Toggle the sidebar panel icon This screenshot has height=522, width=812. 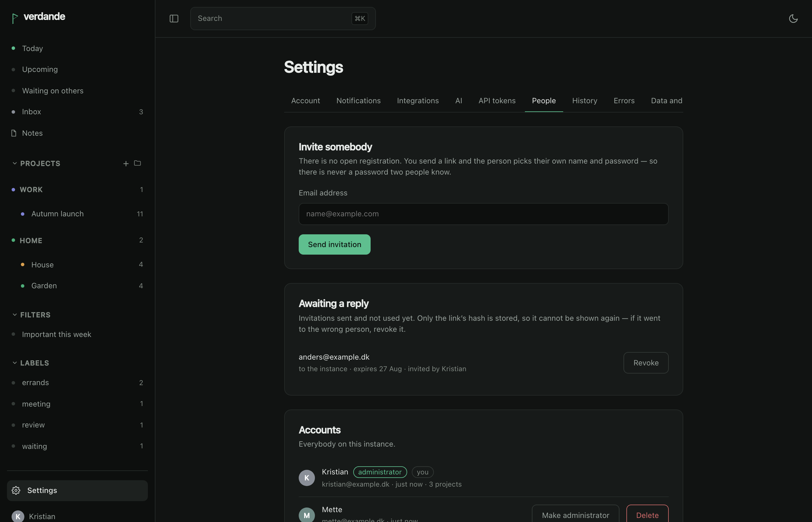tap(174, 19)
